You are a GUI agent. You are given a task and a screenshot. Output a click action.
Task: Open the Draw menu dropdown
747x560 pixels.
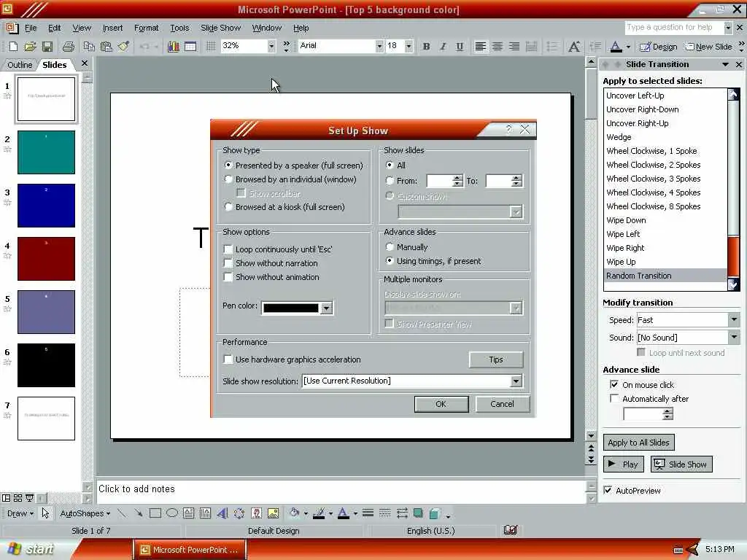point(20,513)
